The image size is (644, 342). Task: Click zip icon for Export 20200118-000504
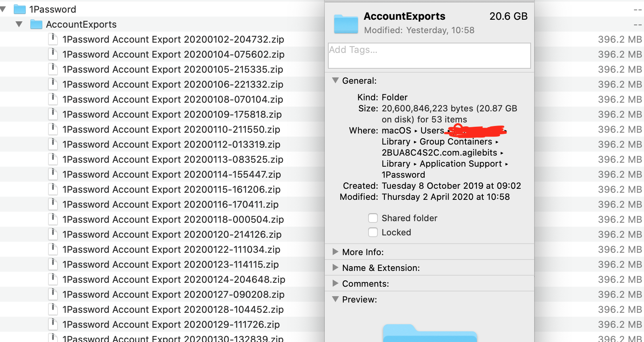tap(53, 219)
